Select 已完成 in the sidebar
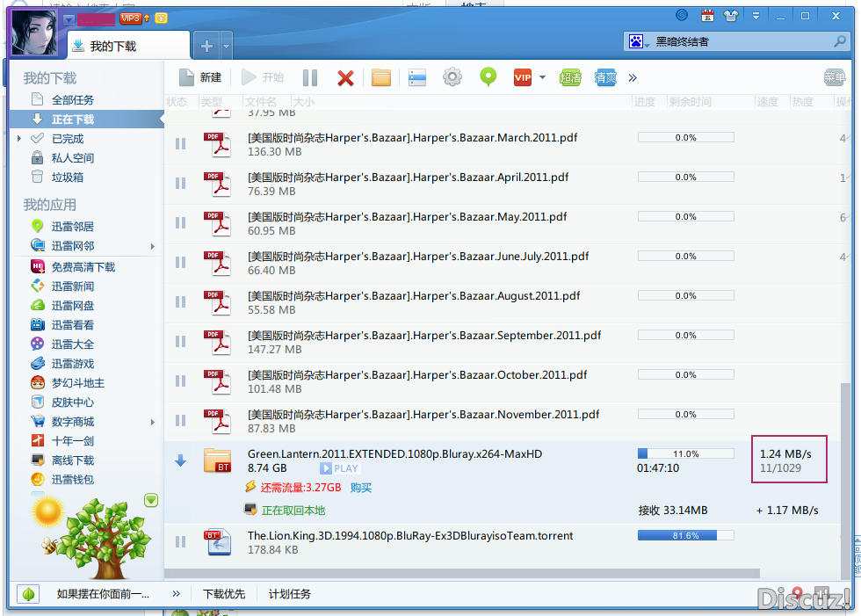Viewport: 861px width, 616px height. pos(69,138)
